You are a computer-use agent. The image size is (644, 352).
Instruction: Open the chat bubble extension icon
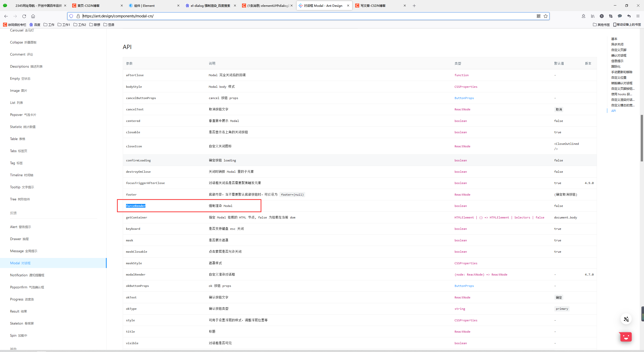coord(620,16)
